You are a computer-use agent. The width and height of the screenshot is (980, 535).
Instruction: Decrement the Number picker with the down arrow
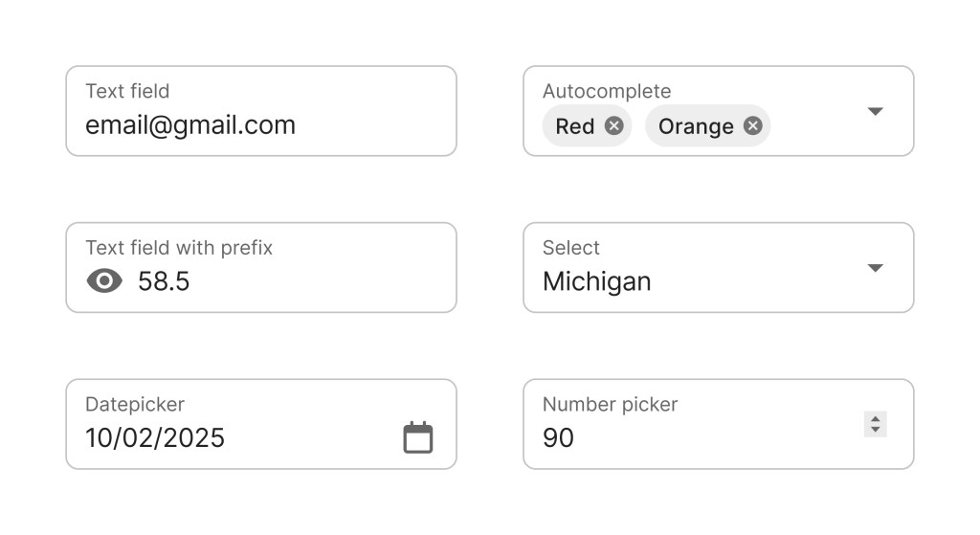pos(875,431)
